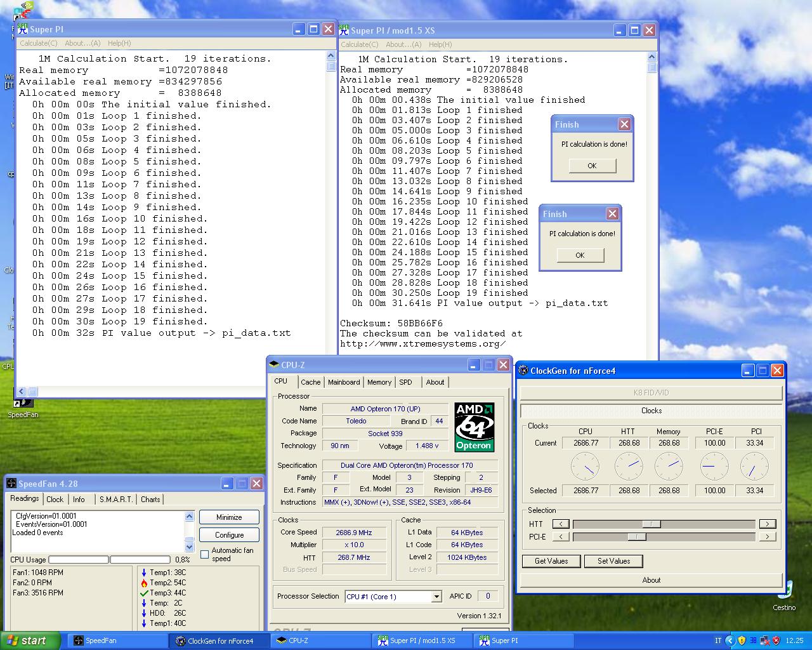This screenshot has height=650, width=812.
Task: Click the yellow security shield tray icon
Action: click(x=742, y=640)
